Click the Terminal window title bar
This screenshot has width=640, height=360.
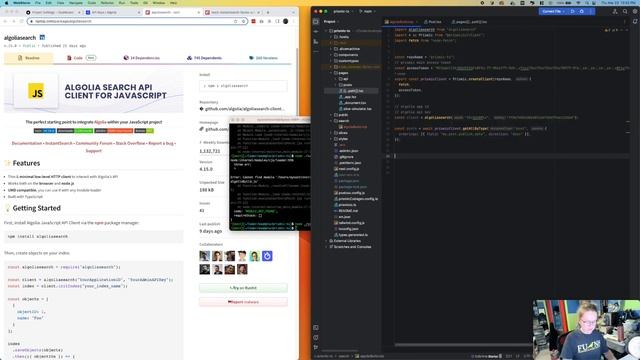[x=269, y=120]
